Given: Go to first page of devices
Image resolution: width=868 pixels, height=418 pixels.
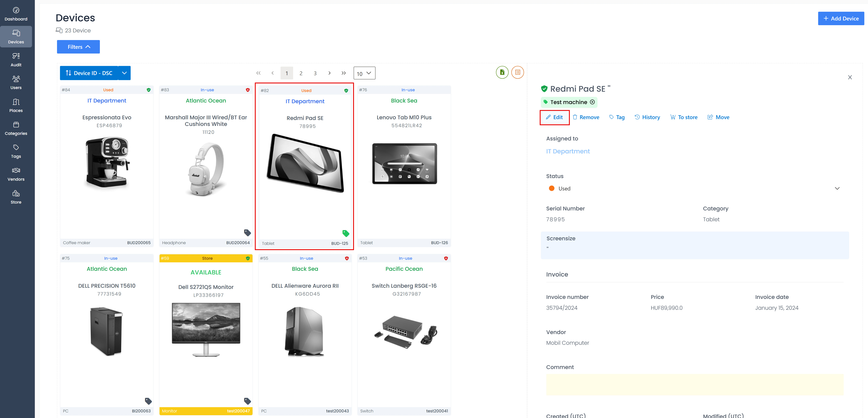Looking at the screenshot, I should click(258, 73).
